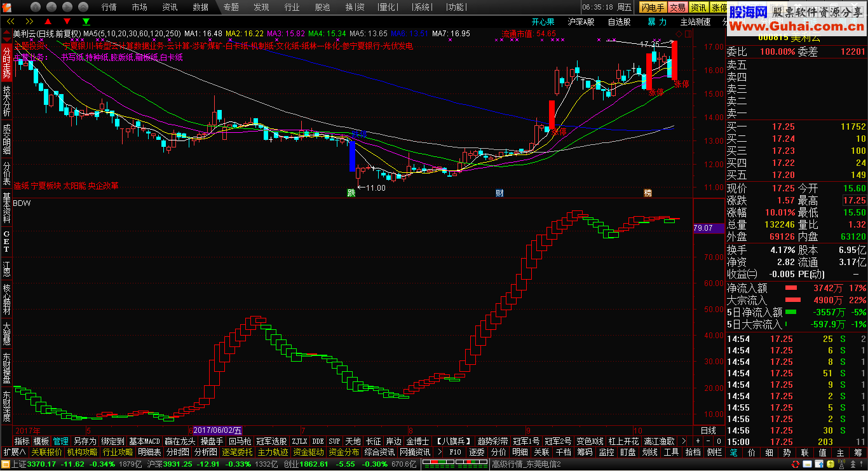Open the GET sidebar tab
Image resolution: width=868 pixels, height=471 pixels.
[x=6, y=242]
